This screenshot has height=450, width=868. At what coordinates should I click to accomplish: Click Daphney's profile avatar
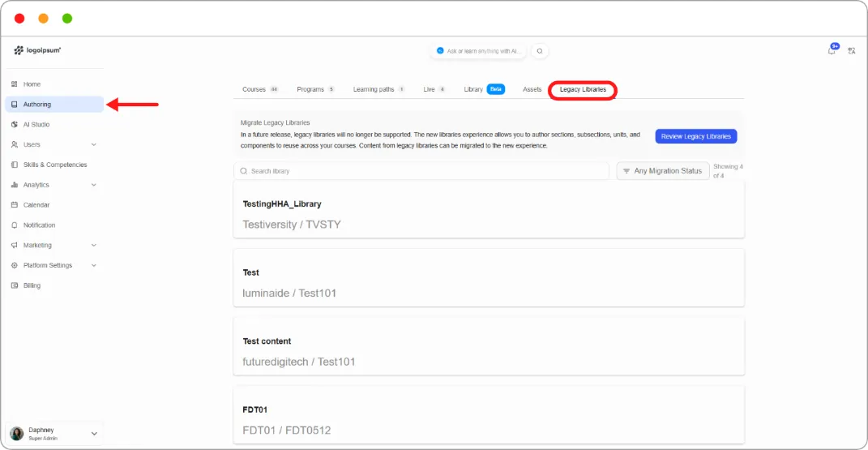click(16, 434)
